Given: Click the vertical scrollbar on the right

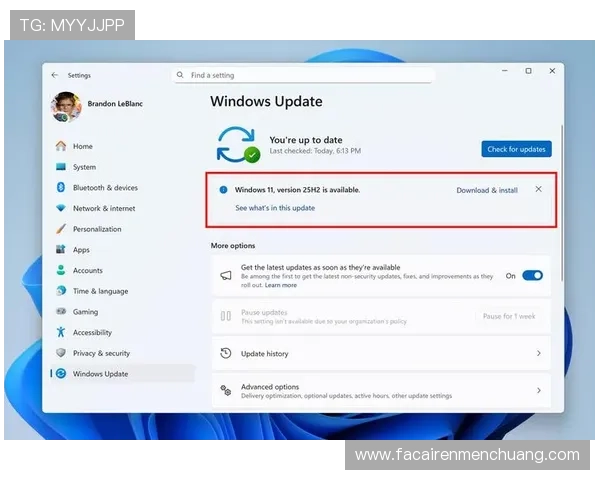Looking at the screenshot, I should (x=562, y=203).
